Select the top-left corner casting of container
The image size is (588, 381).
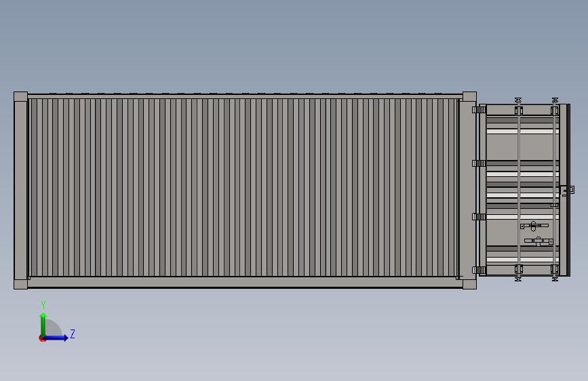(20, 96)
